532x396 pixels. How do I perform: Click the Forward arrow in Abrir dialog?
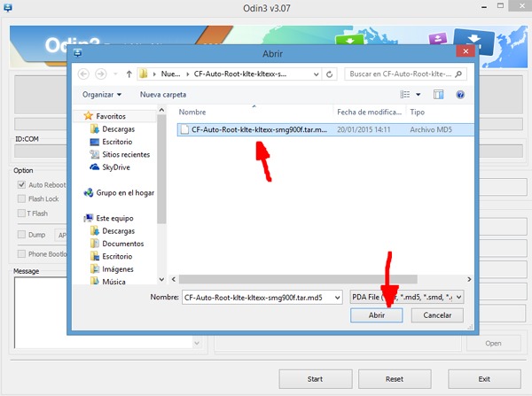click(x=101, y=74)
